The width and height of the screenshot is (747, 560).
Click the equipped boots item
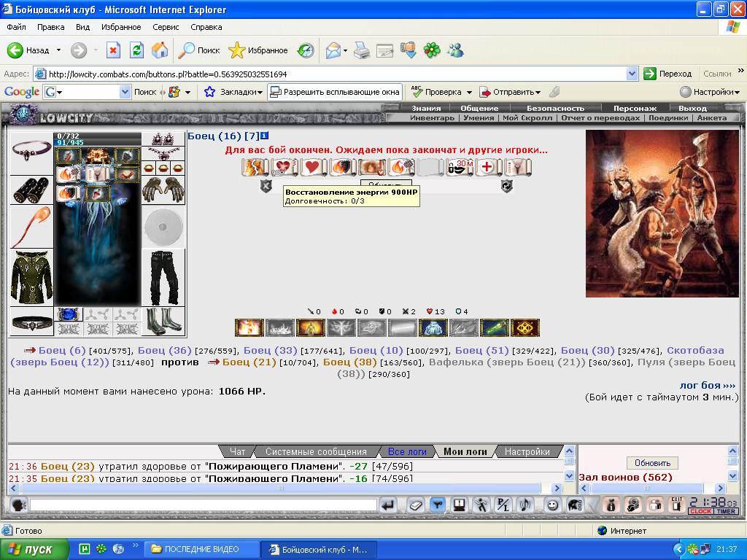(163, 322)
